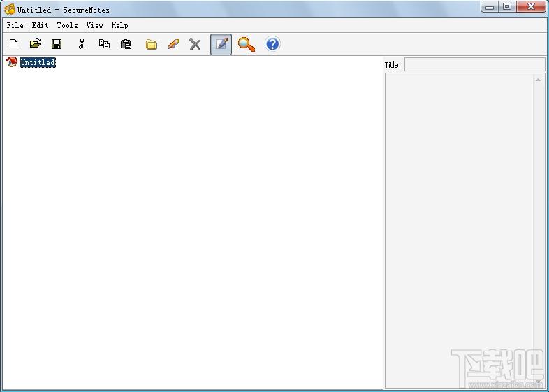Copy selection using the copy icon
This screenshot has height=392, width=549.
pyautogui.click(x=104, y=44)
